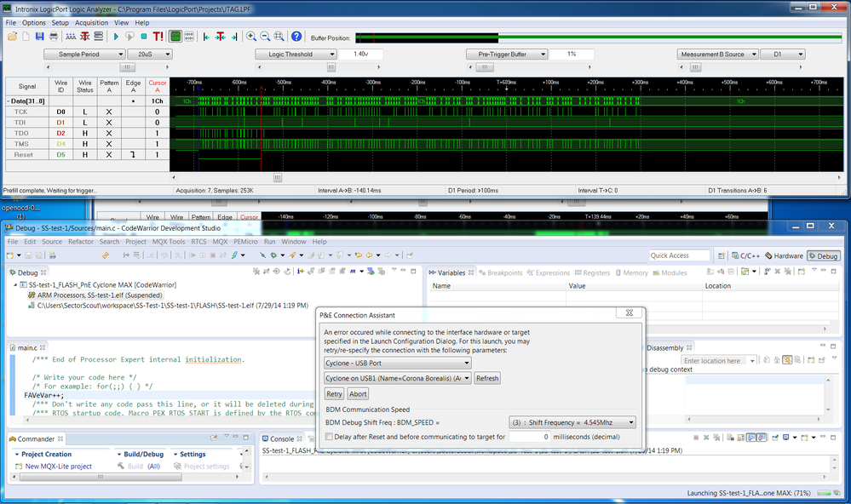Open LogicPort Options menu
The width and height of the screenshot is (851, 504).
tap(34, 23)
